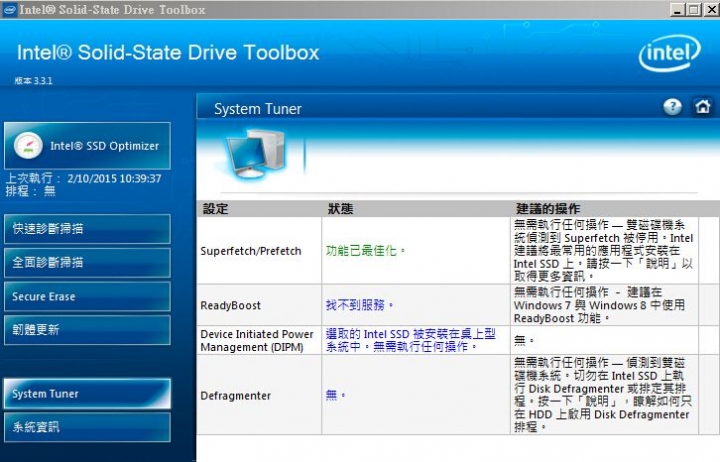Click status 找不到服務
This screenshot has height=462, width=720.
(360, 304)
